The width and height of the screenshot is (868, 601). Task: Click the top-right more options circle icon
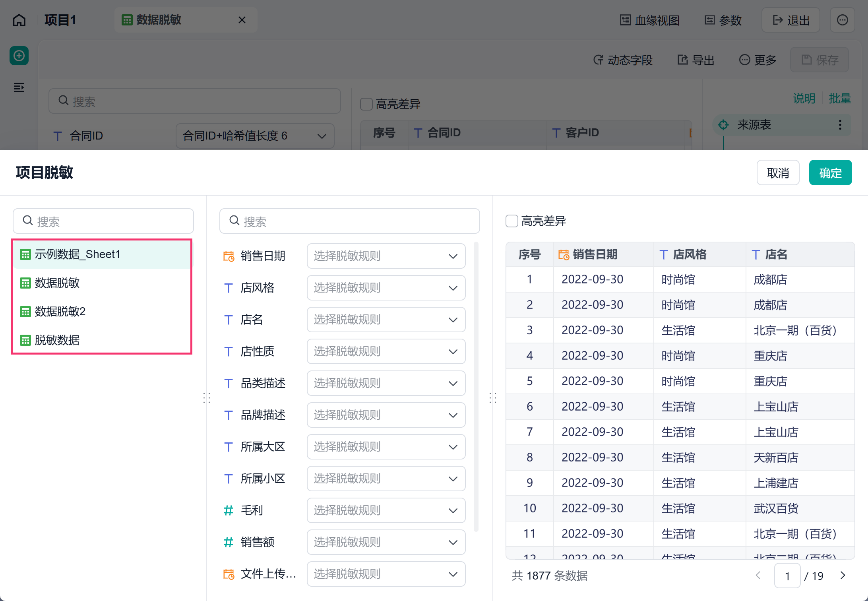[x=842, y=20]
